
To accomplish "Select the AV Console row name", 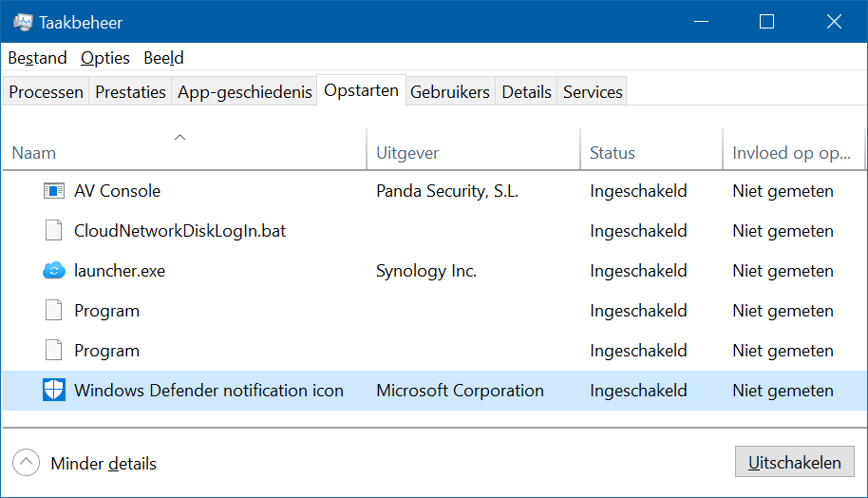I will (x=118, y=191).
